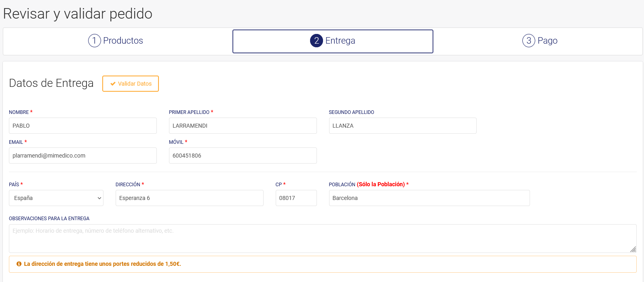Image resolution: width=644 pixels, height=282 pixels.
Task: Click the Nombre field containing PABLO
Action: [82, 126]
